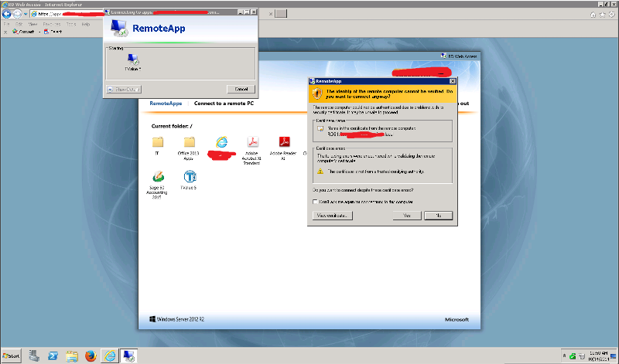Image resolution: width=619 pixels, height=364 pixels.
Task: Open the Office 2013 Apps folder
Action: (x=189, y=142)
